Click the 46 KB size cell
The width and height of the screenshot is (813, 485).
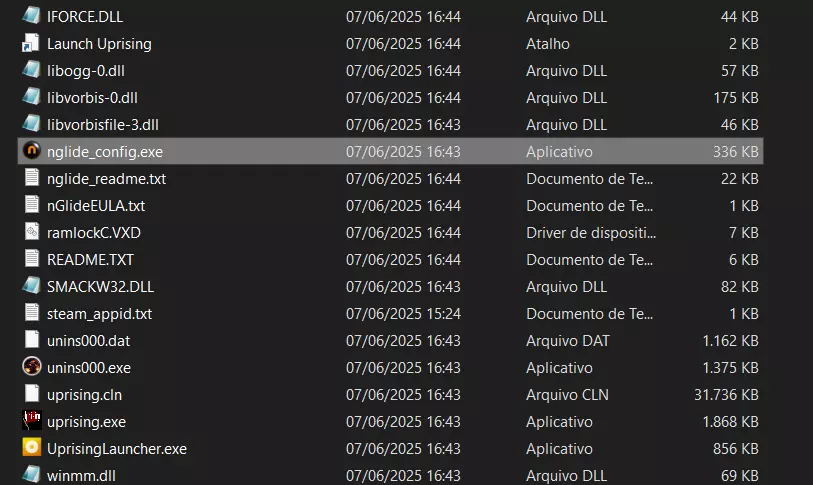[740, 124]
